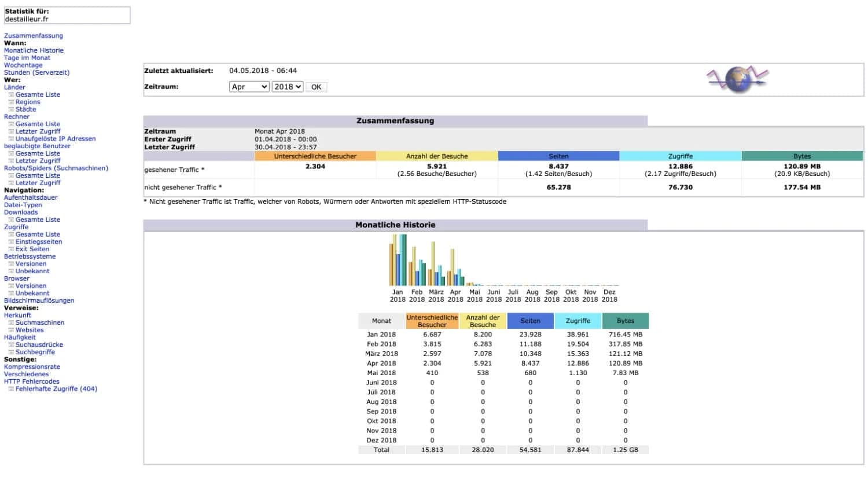Click the list icon beside Websites
The image size is (868, 477).
(x=11, y=329)
